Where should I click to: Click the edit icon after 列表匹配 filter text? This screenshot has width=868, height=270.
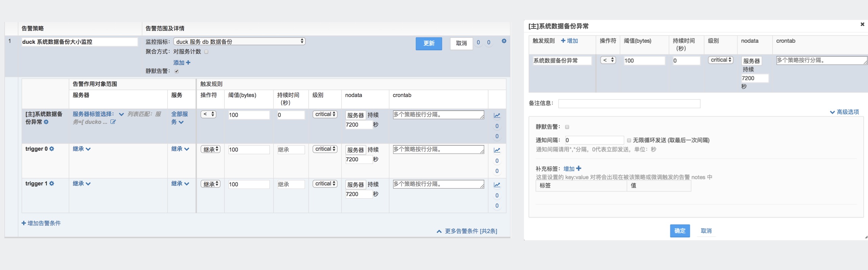pos(113,122)
